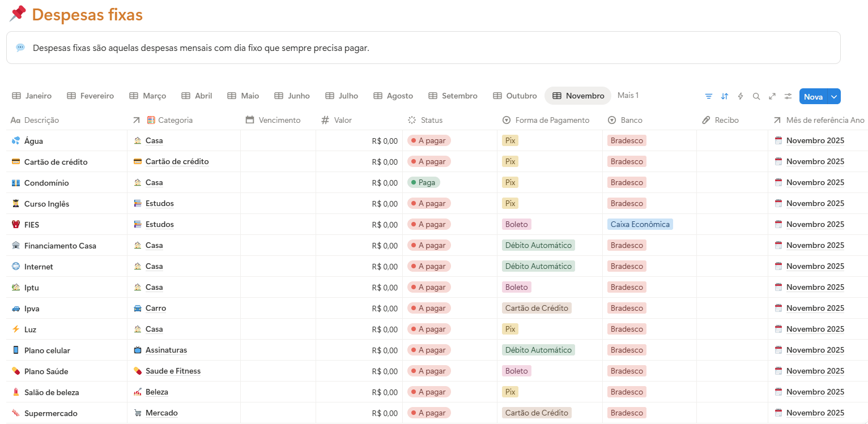The height and width of the screenshot is (424, 868).
Task: Click the water drop icon for Água
Action: 16,141
